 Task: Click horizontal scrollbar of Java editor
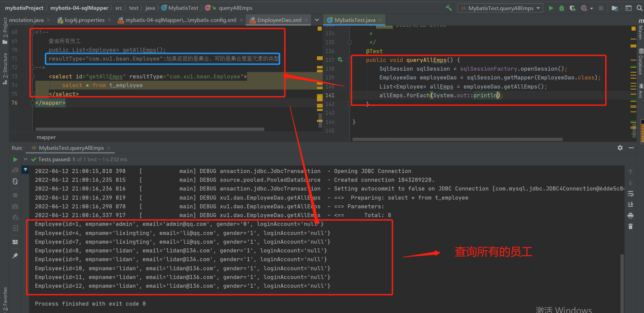click(457, 139)
